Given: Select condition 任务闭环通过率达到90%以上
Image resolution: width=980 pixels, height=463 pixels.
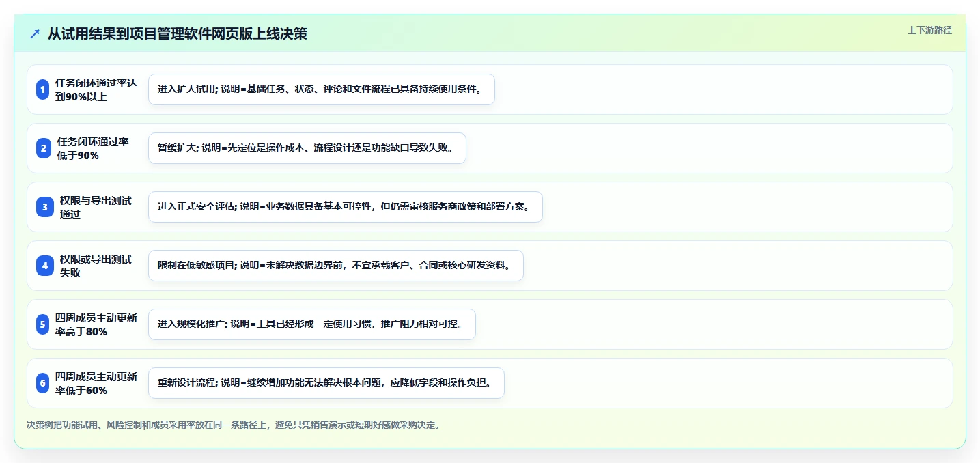Looking at the screenshot, I should click(x=96, y=89).
